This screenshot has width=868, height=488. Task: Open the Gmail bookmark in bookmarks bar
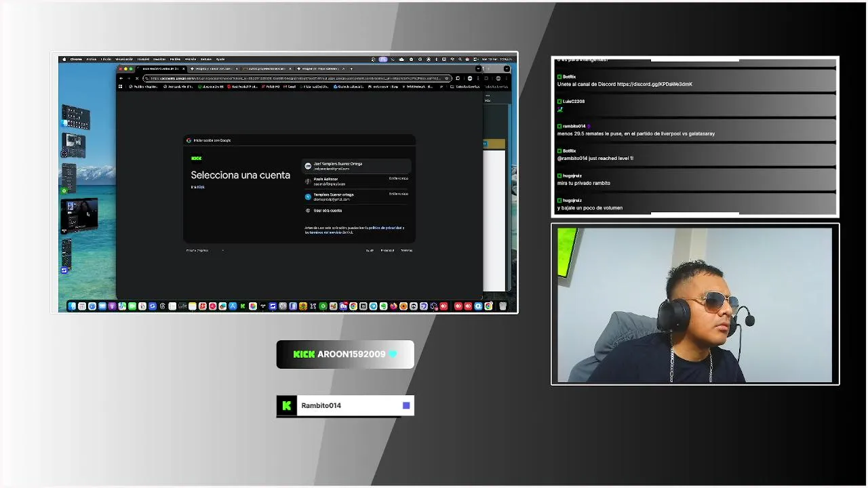tap(288, 87)
